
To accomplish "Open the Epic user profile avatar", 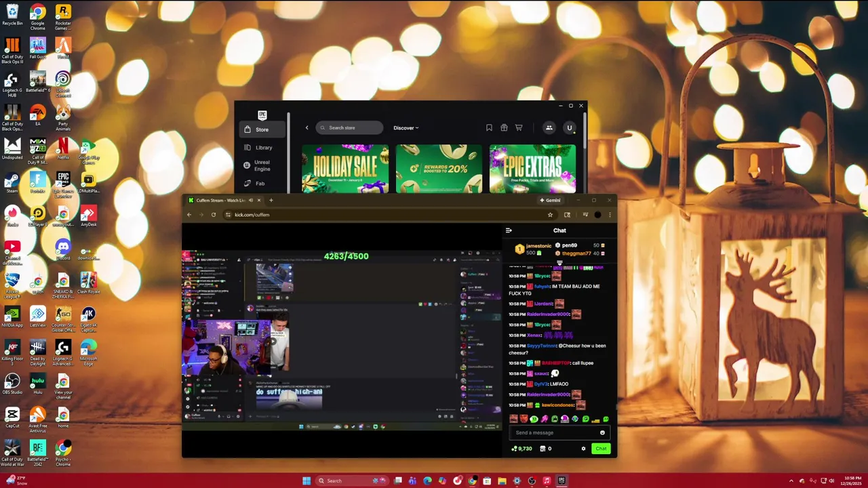I will tap(570, 127).
